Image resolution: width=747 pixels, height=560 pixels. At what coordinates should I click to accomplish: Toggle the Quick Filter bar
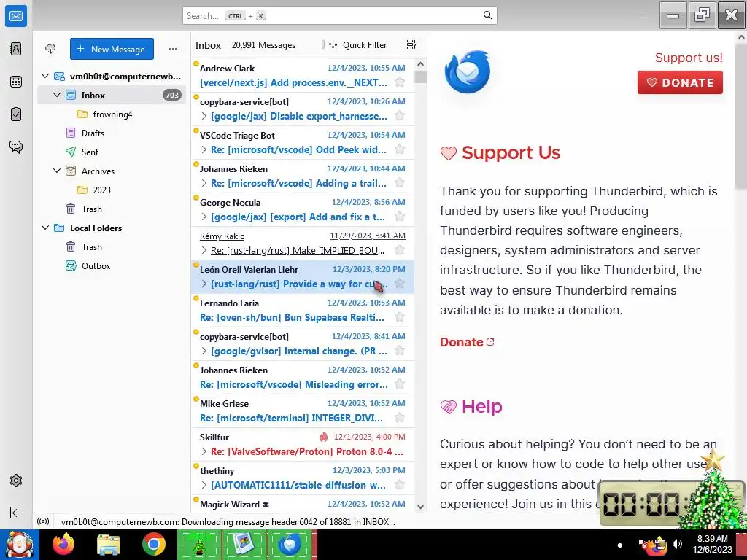coord(357,44)
